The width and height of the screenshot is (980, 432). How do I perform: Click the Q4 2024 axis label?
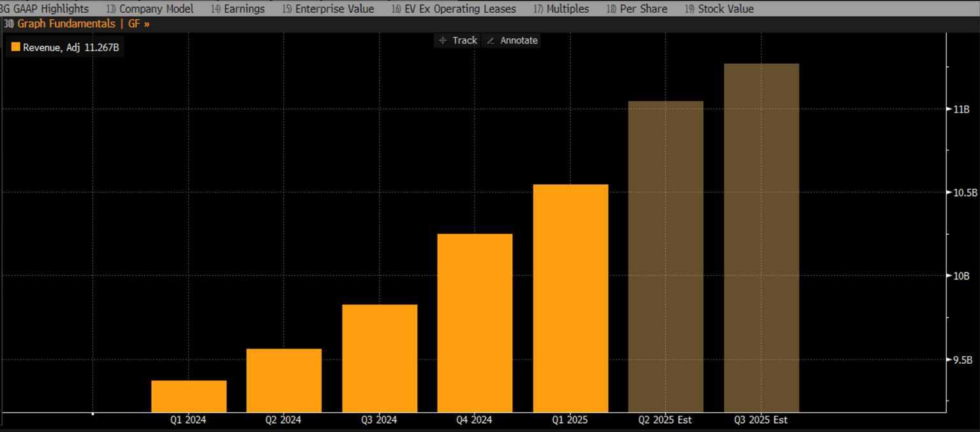click(474, 420)
